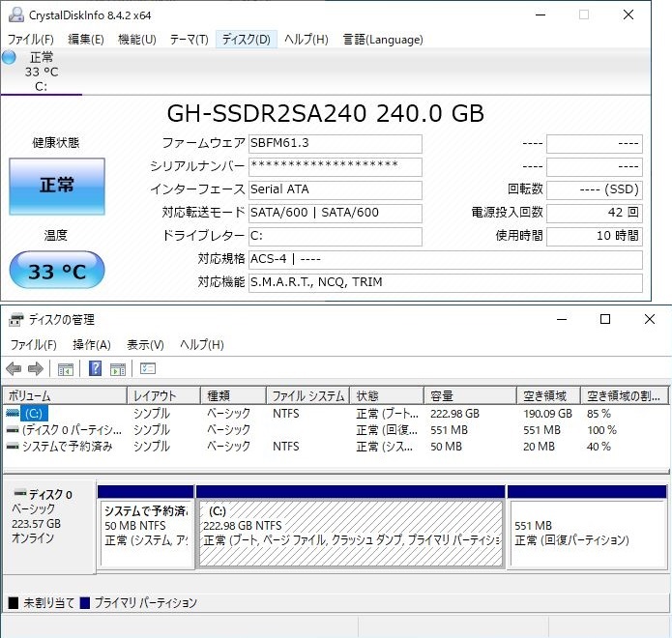Open 機能(U) menu in CrystalDiskInfo

click(x=137, y=40)
